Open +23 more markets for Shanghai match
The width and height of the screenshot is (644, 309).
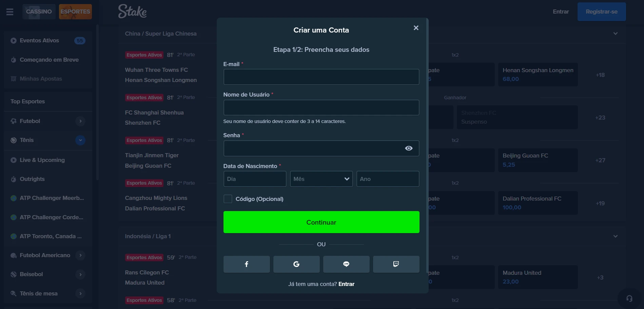click(x=600, y=118)
